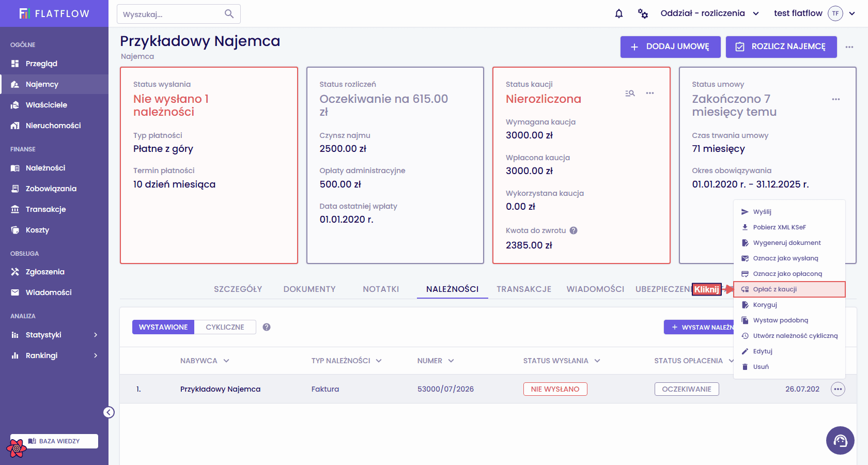This screenshot has width=868, height=465.
Task: Open Nieruchomości in sidebar
Action: click(54, 126)
